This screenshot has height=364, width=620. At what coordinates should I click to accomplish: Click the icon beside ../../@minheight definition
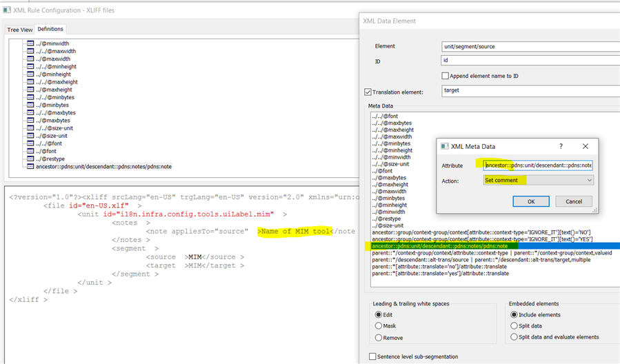click(30, 66)
